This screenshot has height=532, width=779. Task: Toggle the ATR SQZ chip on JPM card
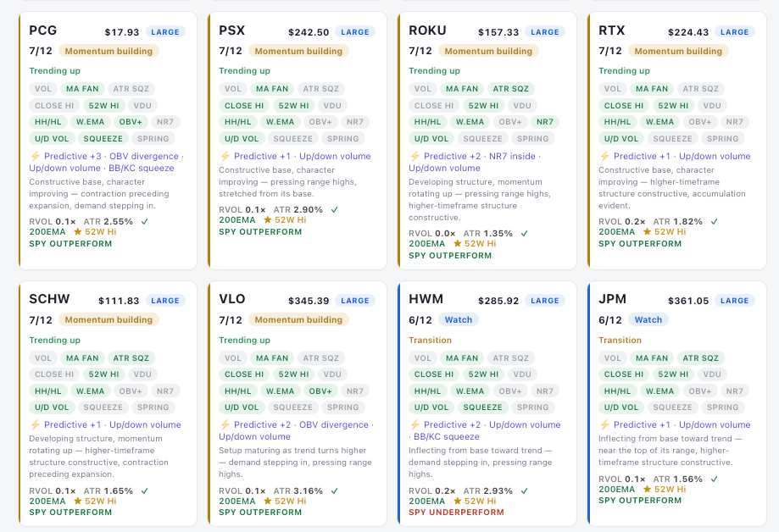700,357
